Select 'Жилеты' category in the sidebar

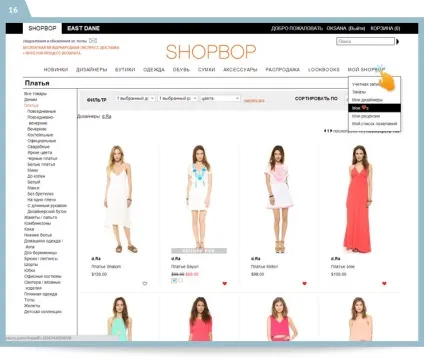click(32, 306)
